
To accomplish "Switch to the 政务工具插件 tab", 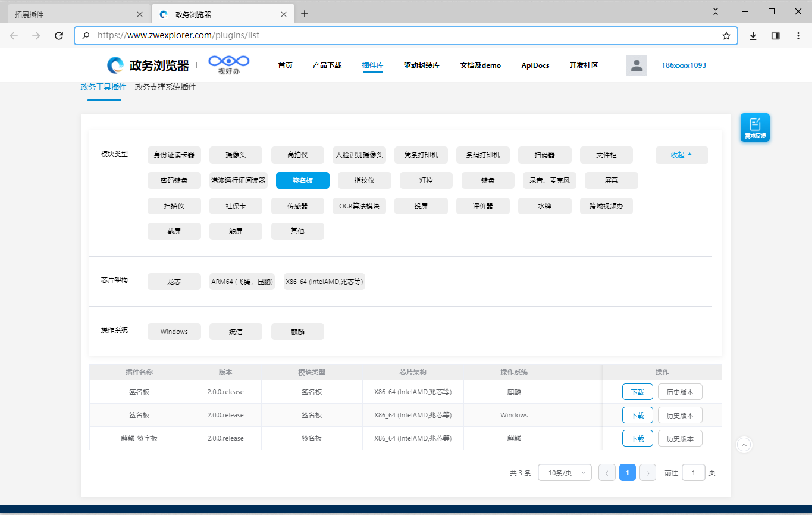I will [104, 87].
